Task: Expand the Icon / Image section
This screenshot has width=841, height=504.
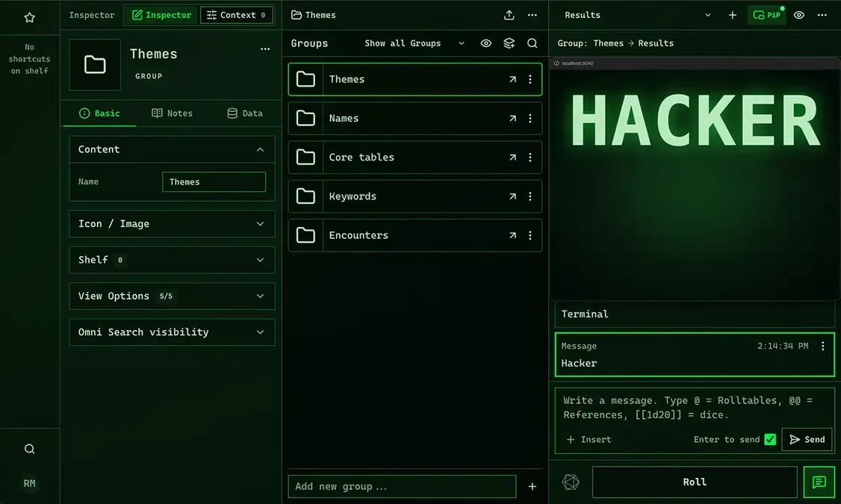Action: tap(173, 224)
